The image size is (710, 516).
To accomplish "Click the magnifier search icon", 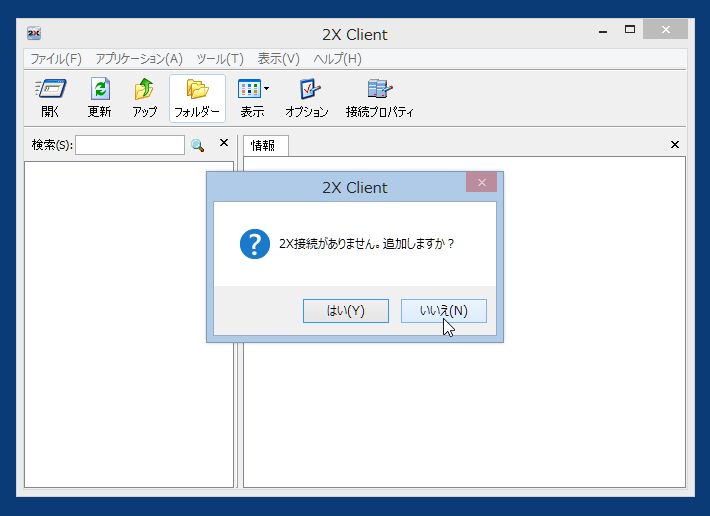I will [x=197, y=145].
